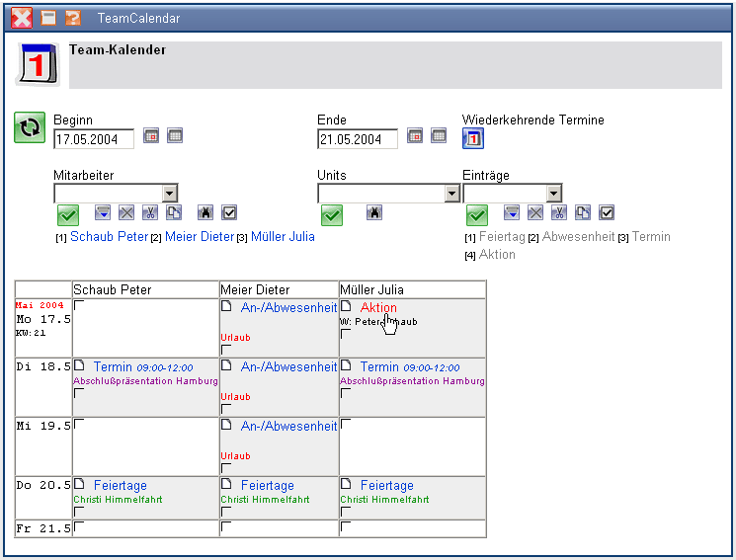The width and height of the screenshot is (736, 560).
Task: Click the Müller Julia employee link
Action: 283,237
